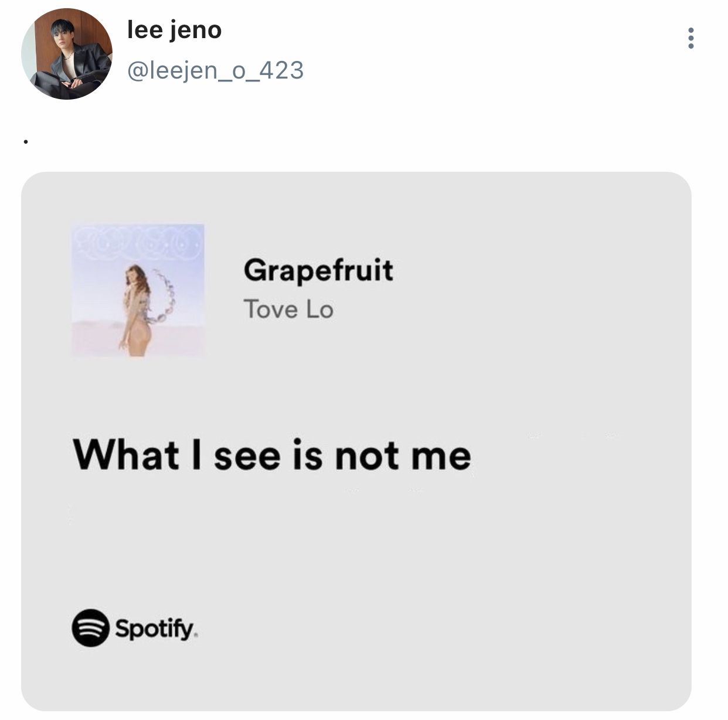Click the blank card area right of Spotify logo
The height and width of the screenshot is (720, 728).
click(440, 629)
